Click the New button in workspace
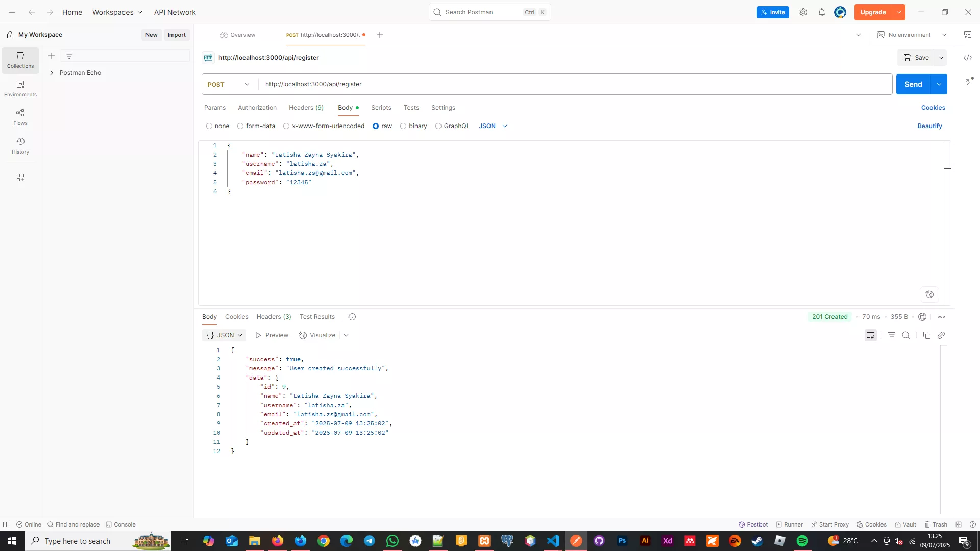 pos(151,35)
